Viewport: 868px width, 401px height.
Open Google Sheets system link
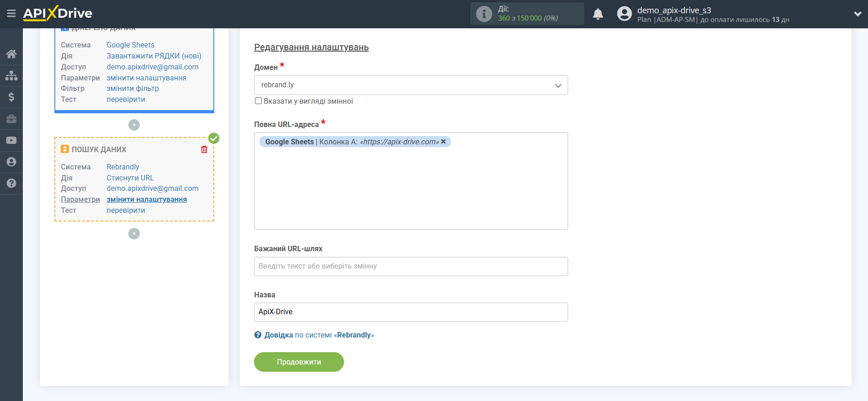click(x=130, y=45)
